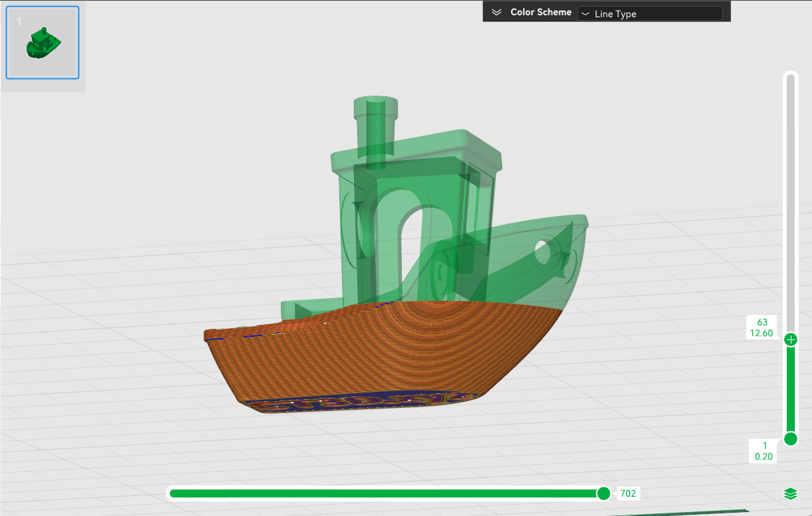The height and width of the screenshot is (516, 812).
Task: Collapse the Color Scheme panel with the chevrons
Action: tap(496, 13)
